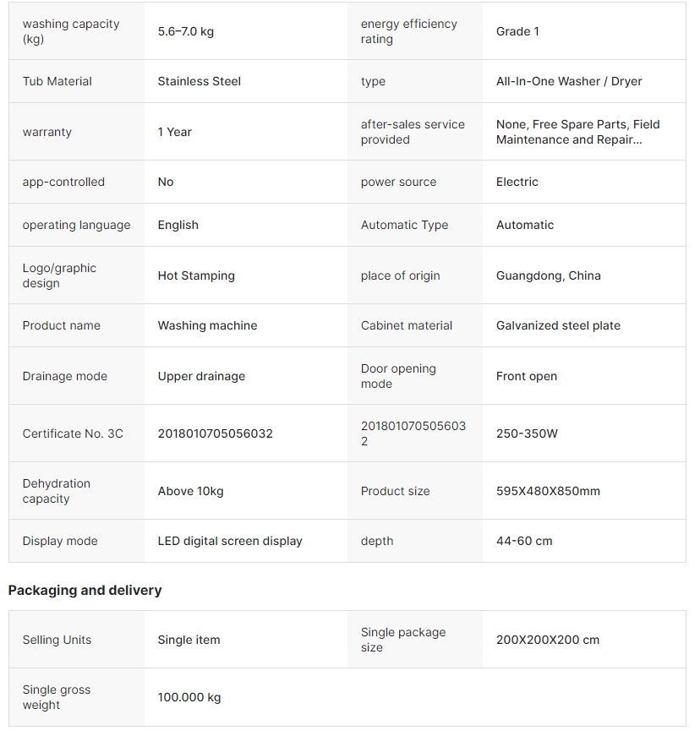Viewport: 700px width, 736px height.
Task: Click the "LED digital screen display" value
Action: (230, 541)
